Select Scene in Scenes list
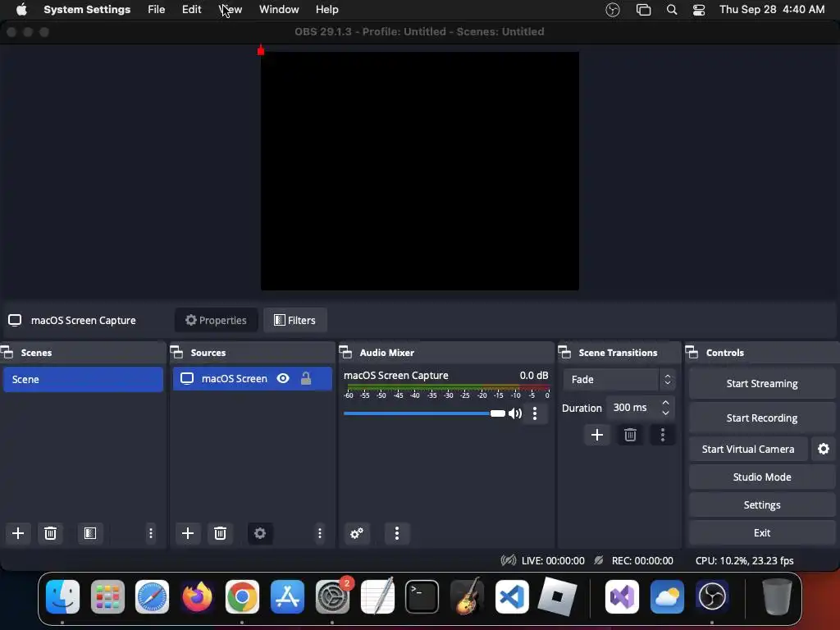This screenshot has width=840, height=630. [83, 379]
